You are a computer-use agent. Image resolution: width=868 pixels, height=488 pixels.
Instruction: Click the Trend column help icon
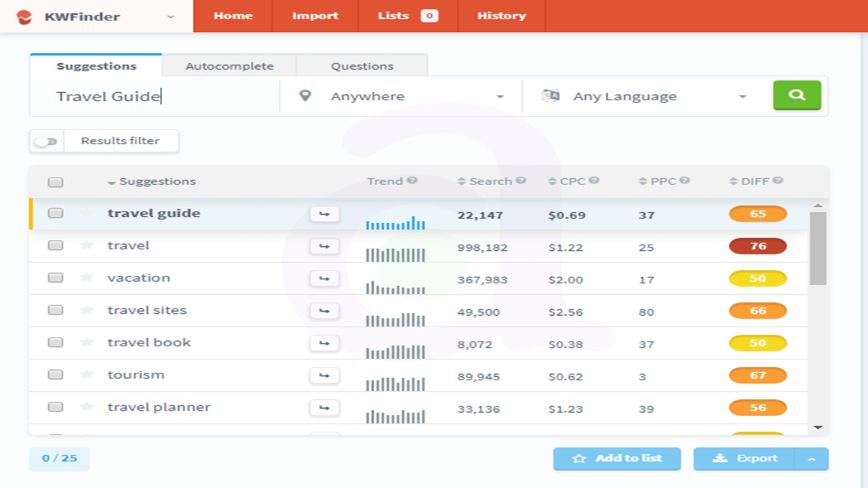(412, 181)
